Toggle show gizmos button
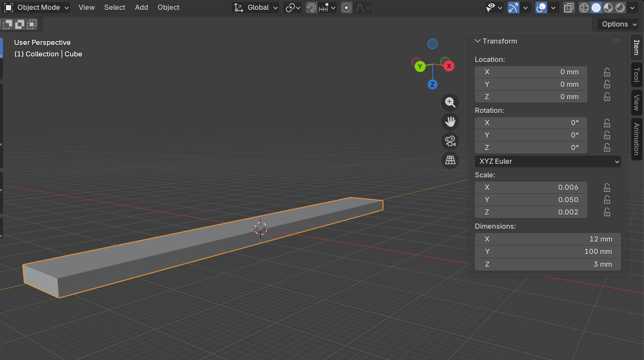The image size is (644, 360). [x=513, y=8]
